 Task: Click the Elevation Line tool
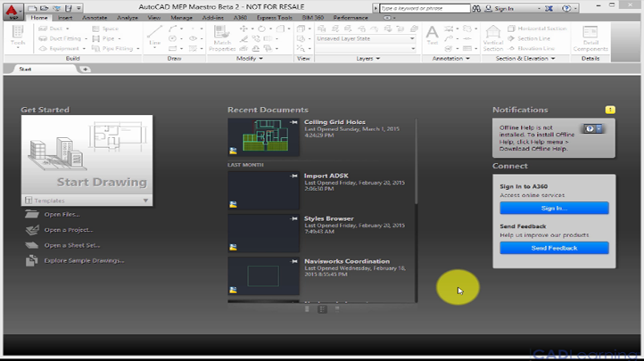click(531, 48)
